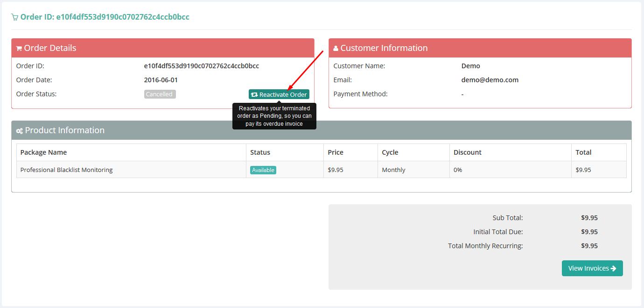644x308 pixels.
Task: Click the Order Status label
Action: pyautogui.click(x=36, y=94)
